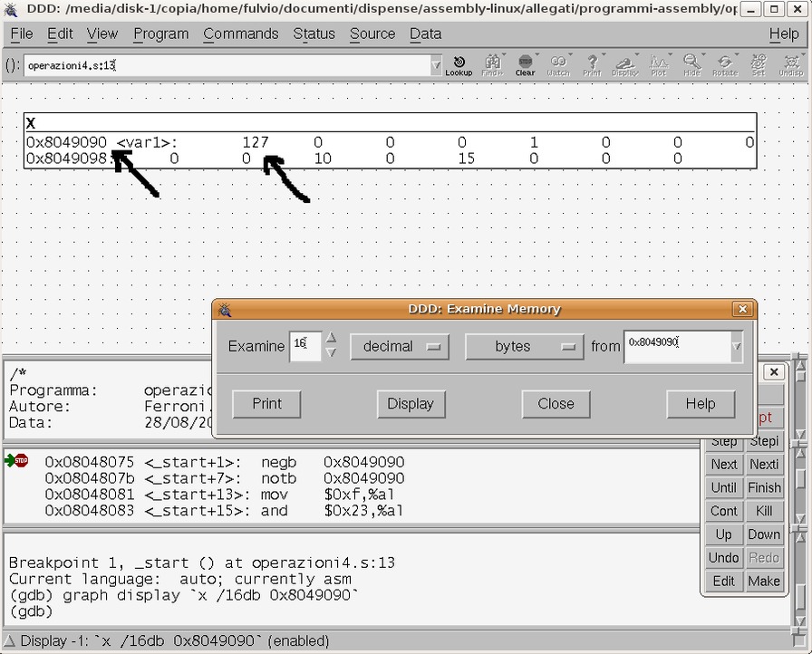Click the Hide toolbar icon
Image resolution: width=812 pixels, height=654 pixels.
click(x=691, y=66)
